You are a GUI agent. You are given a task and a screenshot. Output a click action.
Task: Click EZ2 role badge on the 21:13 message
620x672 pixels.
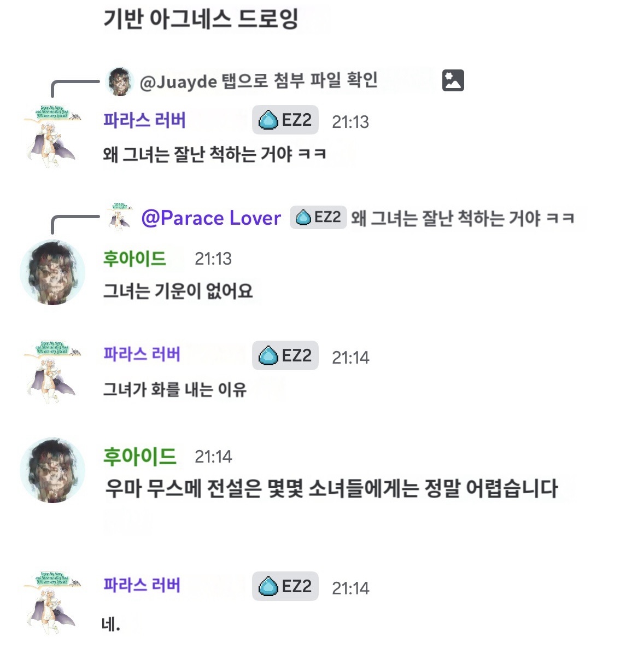click(x=285, y=120)
